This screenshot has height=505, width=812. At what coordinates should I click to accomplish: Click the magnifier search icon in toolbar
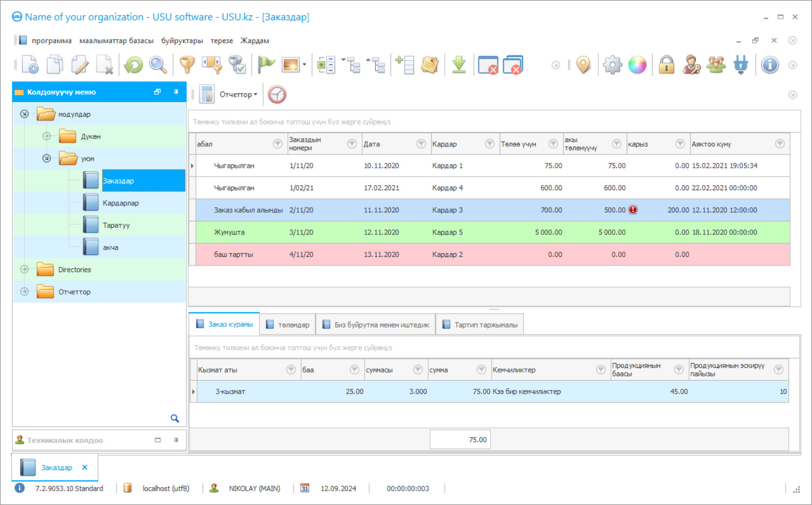158,65
